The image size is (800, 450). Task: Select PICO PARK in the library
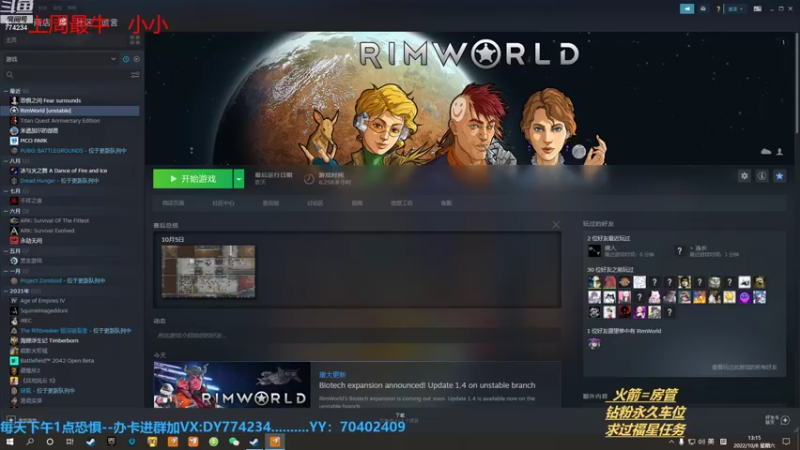(34, 140)
